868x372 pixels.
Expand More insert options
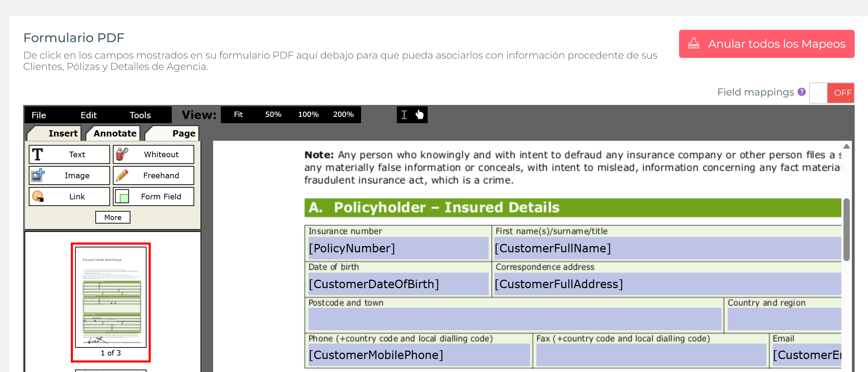coord(113,217)
